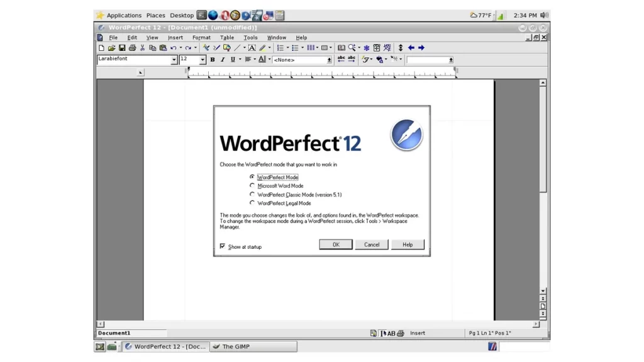Image resolution: width=644 pixels, height=362 pixels.
Task: Click the blue Back arrow icon
Action: [411, 48]
